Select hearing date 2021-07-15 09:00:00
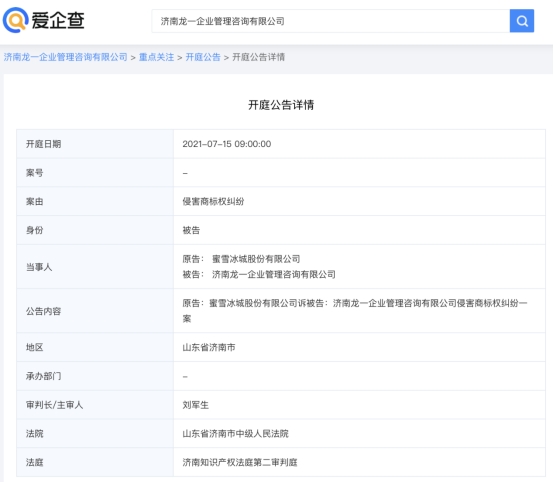 [x=227, y=144]
